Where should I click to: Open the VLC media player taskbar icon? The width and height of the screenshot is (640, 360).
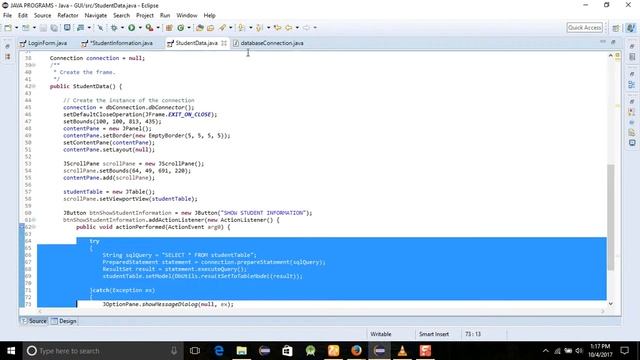(402, 351)
